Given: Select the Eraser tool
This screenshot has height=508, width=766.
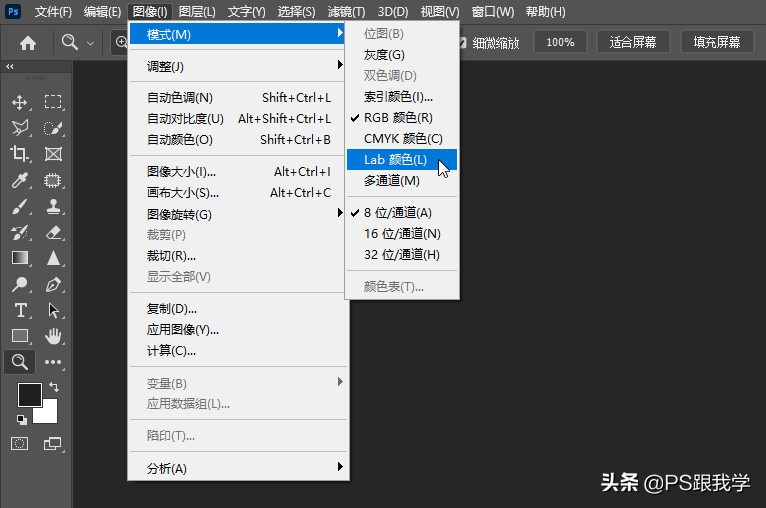Looking at the screenshot, I should [53, 233].
